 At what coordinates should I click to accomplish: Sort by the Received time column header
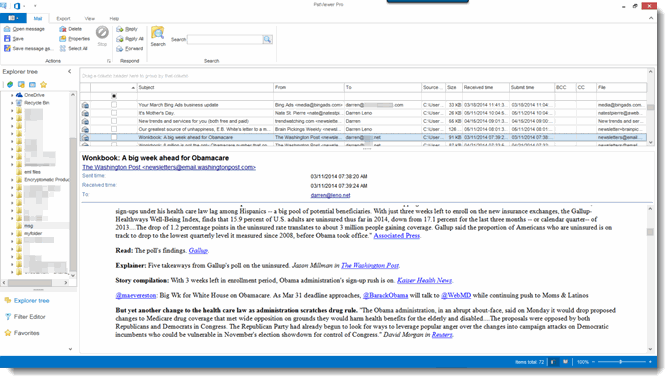(485, 87)
